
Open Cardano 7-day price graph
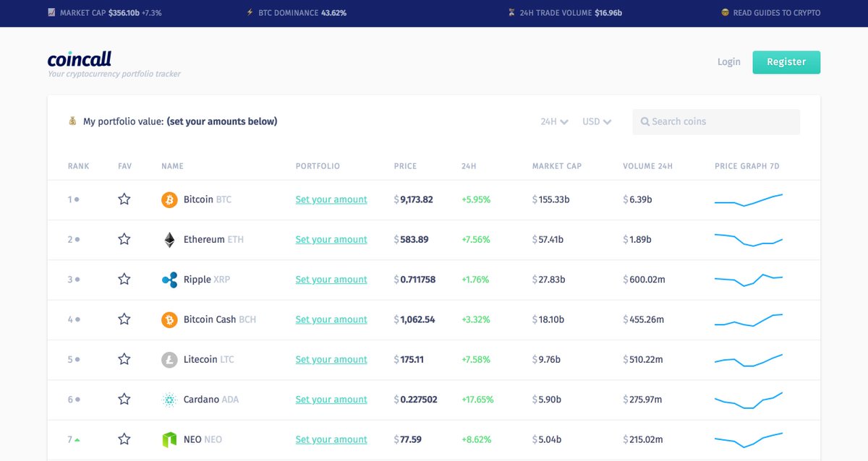click(749, 400)
